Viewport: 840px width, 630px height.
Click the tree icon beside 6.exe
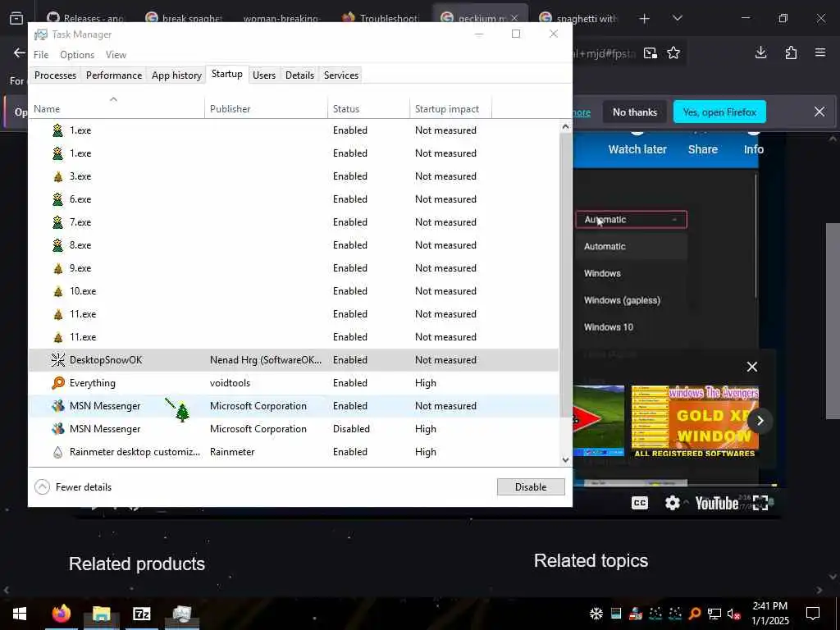[58, 199]
